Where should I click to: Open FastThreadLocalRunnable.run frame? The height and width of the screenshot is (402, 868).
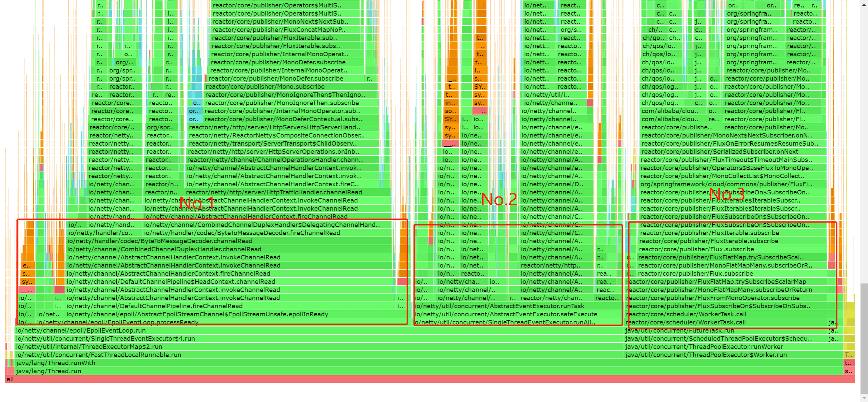coord(319,355)
